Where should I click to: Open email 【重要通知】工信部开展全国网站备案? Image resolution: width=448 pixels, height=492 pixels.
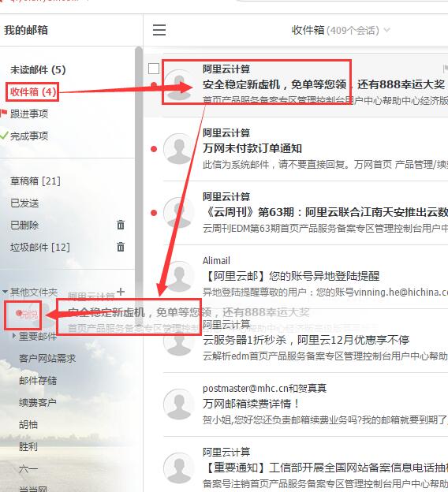click(325, 468)
